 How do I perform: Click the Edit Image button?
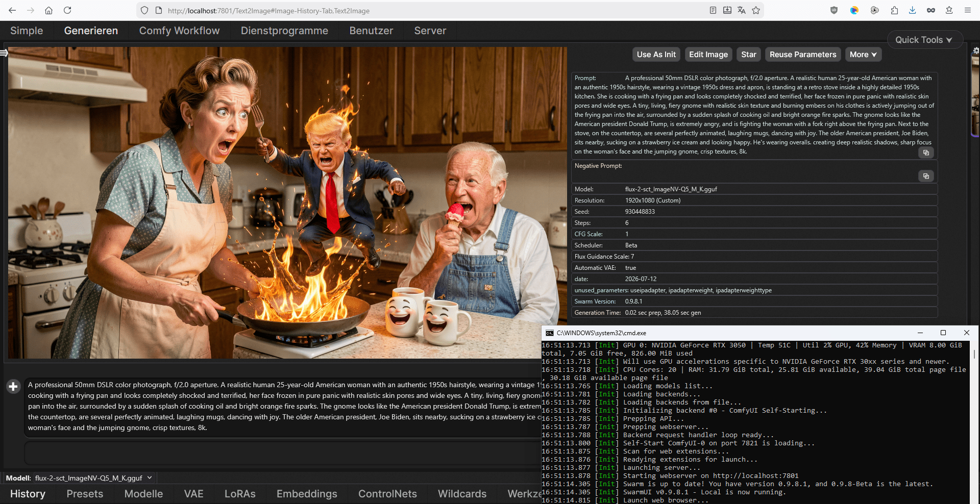[708, 55]
